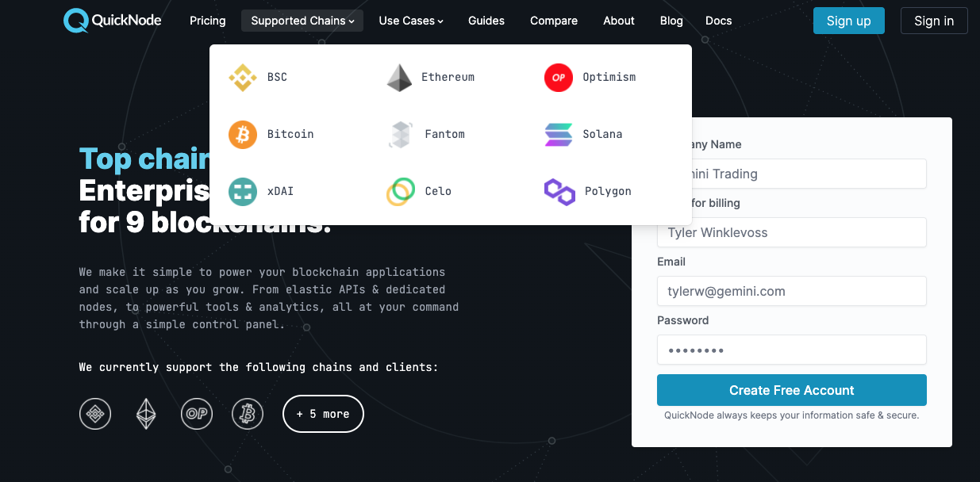The width and height of the screenshot is (980, 482).
Task: Open the Compare page
Action: point(554,21)
